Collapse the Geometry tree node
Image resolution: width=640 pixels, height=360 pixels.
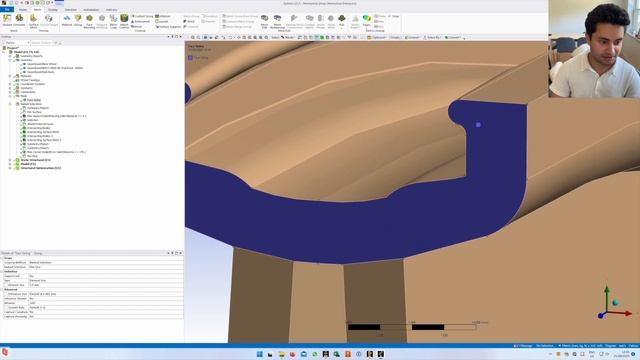point(10,60)
